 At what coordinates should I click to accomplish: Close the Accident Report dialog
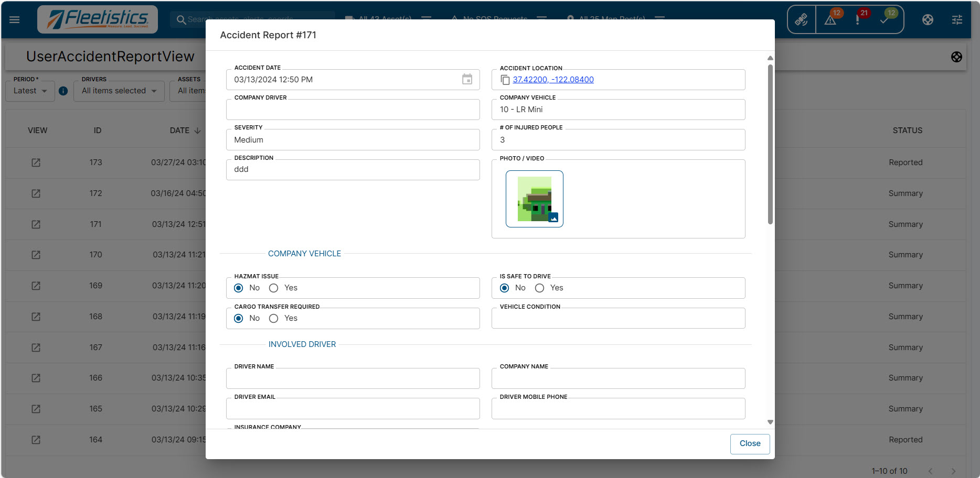point(750,443)
